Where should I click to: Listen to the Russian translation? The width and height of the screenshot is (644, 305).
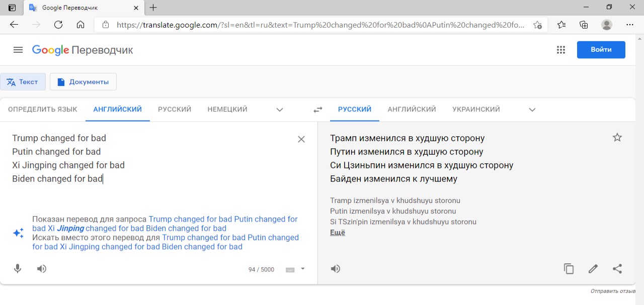336,269
